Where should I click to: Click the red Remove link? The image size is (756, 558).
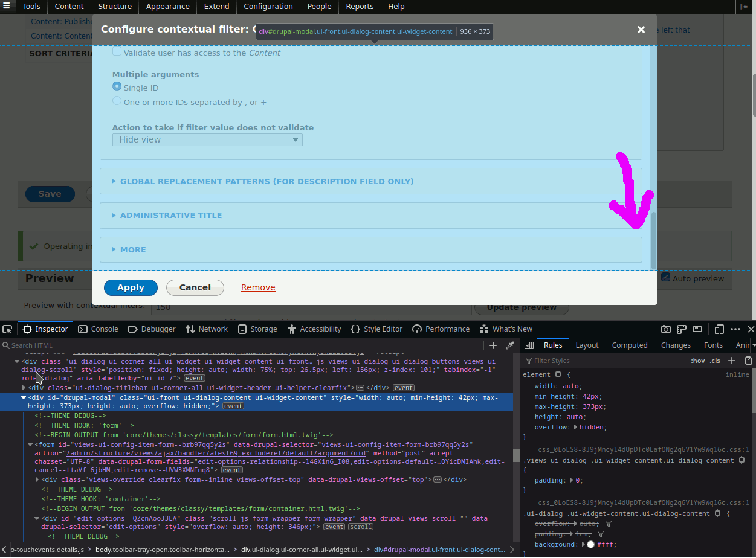pos(258,287)
